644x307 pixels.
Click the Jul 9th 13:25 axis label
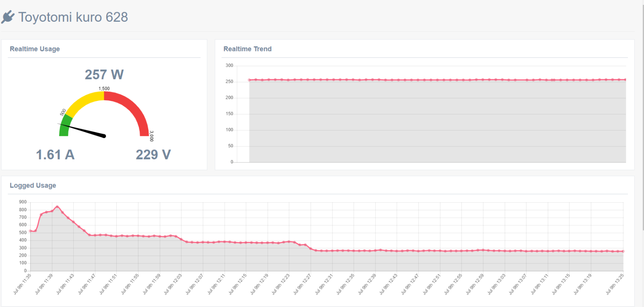pyautogui.click(x=615, y=284)
